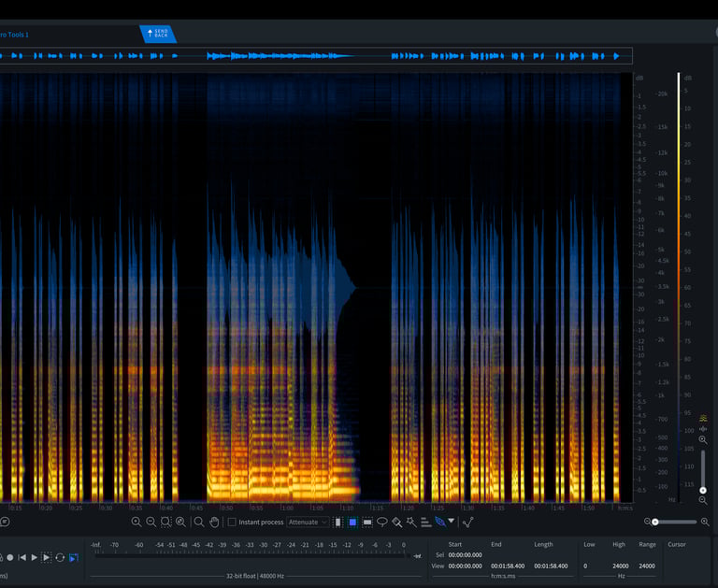Enable the Instant process checkbox
This screenshot has width=718, height=588.
tap(232, 522)
